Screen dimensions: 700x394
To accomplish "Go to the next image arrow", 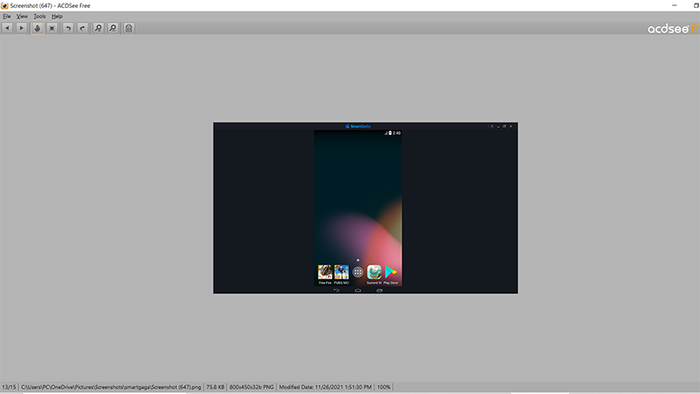I will 21,28.
